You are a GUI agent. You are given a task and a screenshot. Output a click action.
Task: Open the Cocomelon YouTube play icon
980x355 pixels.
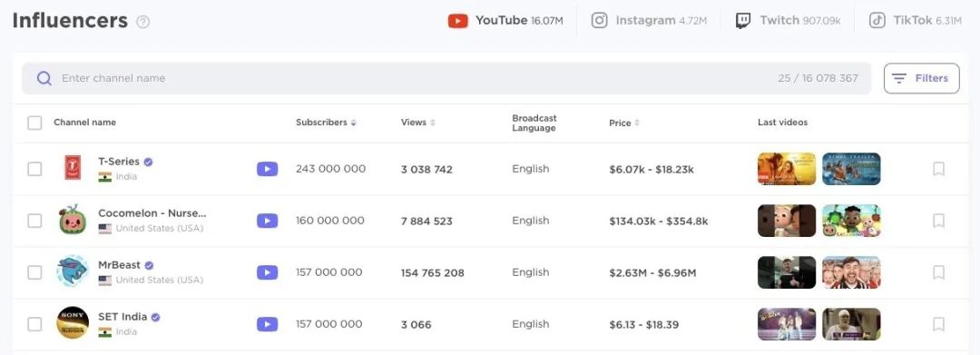click(267, 221)
